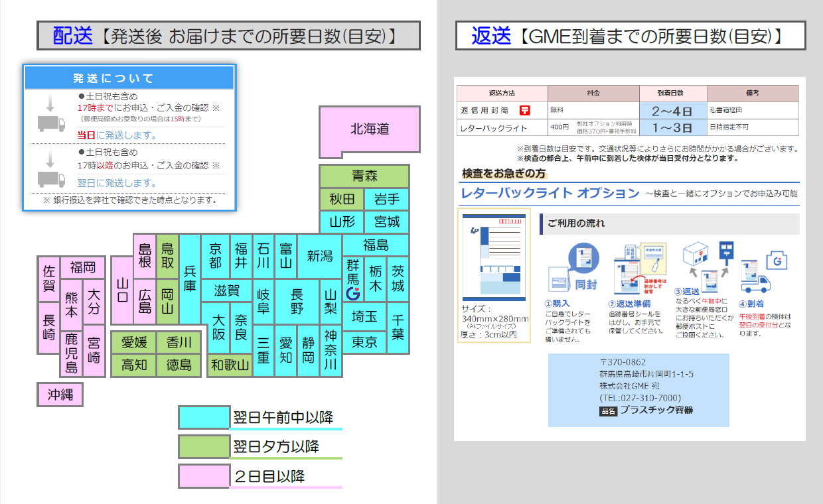This screenshot has width=823, height=504.
Task: Select 宮崎 on the map
Action: tap(94, 350)
